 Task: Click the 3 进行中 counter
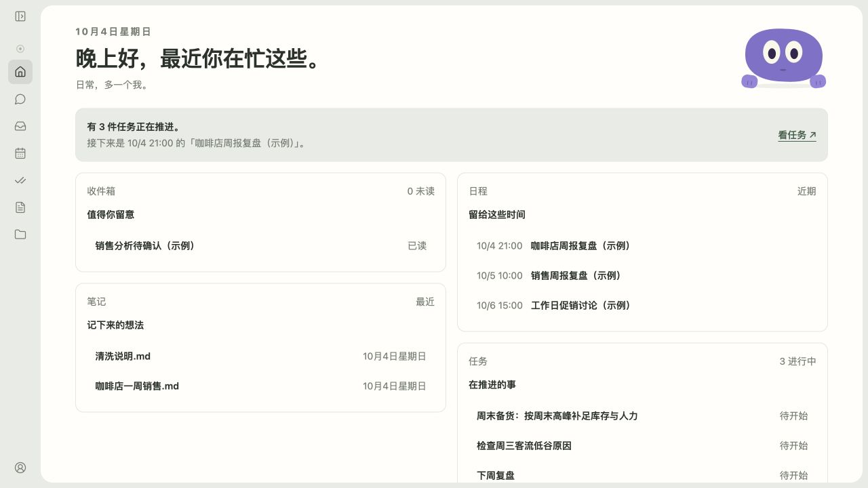pyautogui.click(x=798, y=361)
